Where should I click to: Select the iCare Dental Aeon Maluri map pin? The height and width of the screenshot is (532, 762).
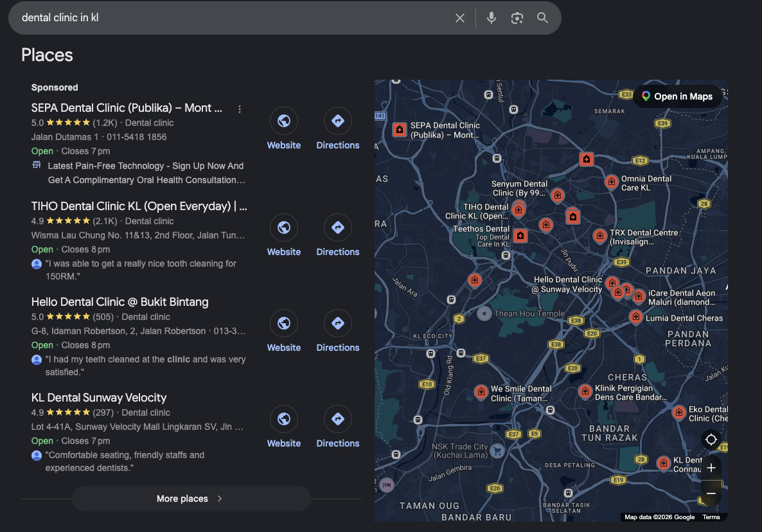click(x=639, y=296)
